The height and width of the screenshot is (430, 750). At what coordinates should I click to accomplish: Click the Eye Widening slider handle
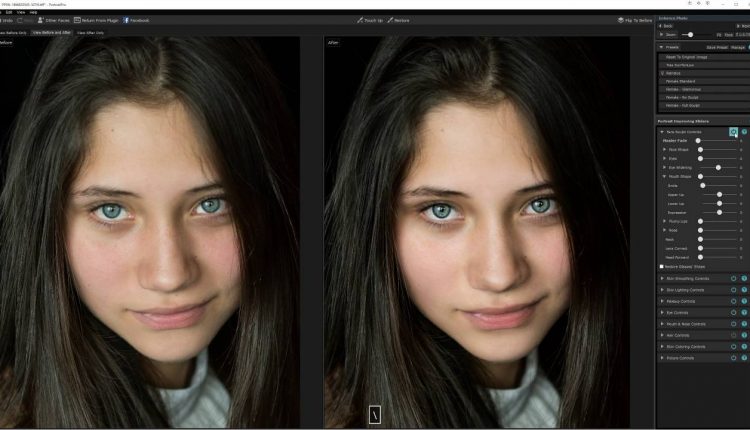[718, 167]
